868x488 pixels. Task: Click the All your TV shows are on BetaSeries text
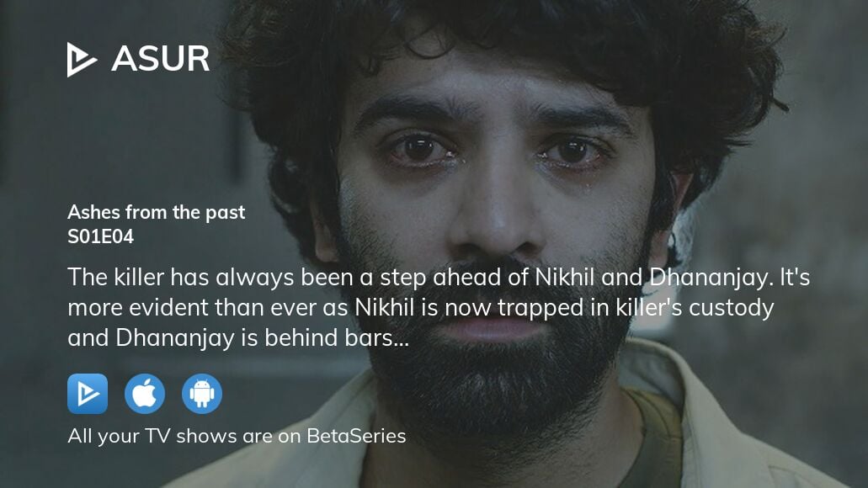tap(237, 436)
